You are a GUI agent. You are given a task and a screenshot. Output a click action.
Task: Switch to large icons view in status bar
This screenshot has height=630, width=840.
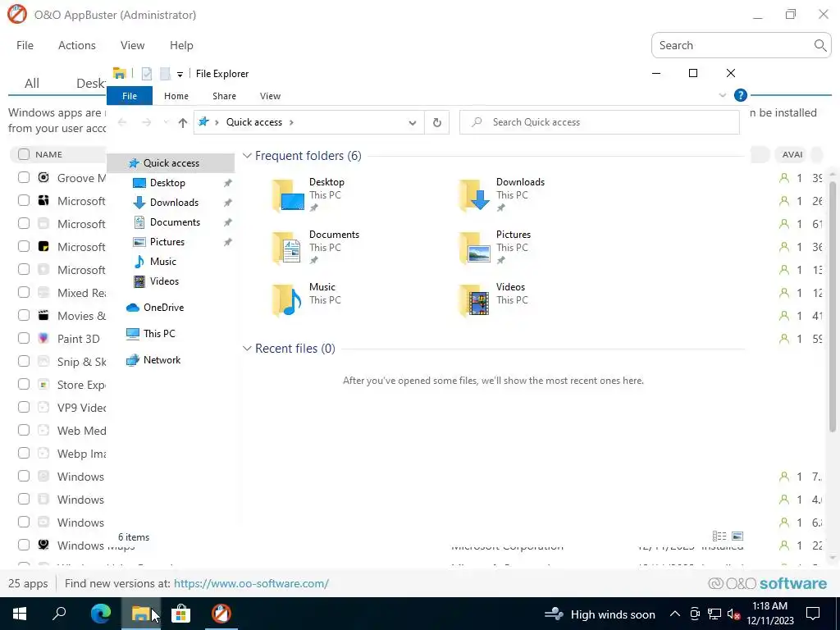[737, 536]
